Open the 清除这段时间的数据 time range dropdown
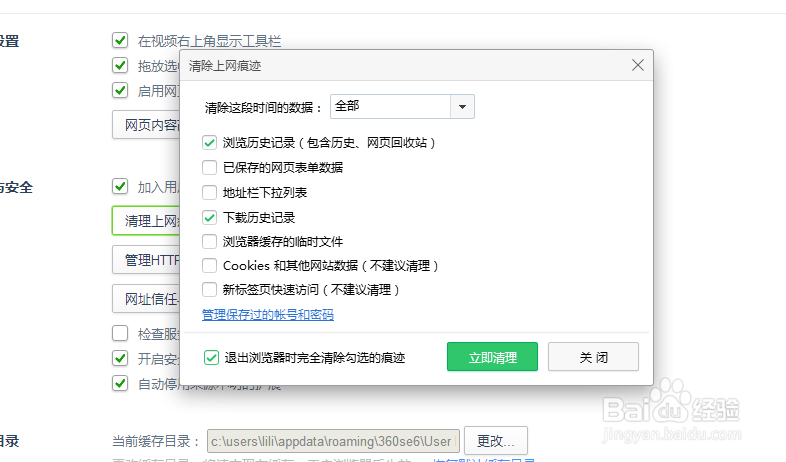 click(402, 106)
